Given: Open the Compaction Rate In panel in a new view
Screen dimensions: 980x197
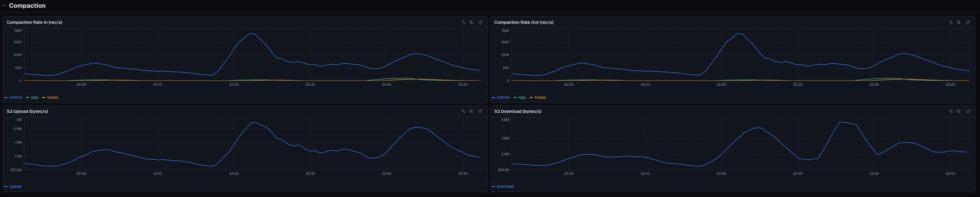Looking at the screenshot, I should point(480,22).
